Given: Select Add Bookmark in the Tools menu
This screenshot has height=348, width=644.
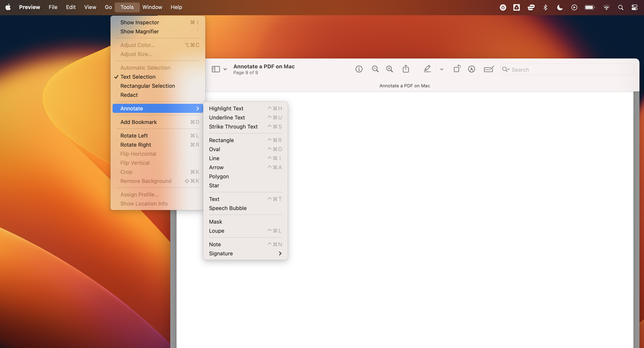Looking at the screenshot, I should click(139, 122).
